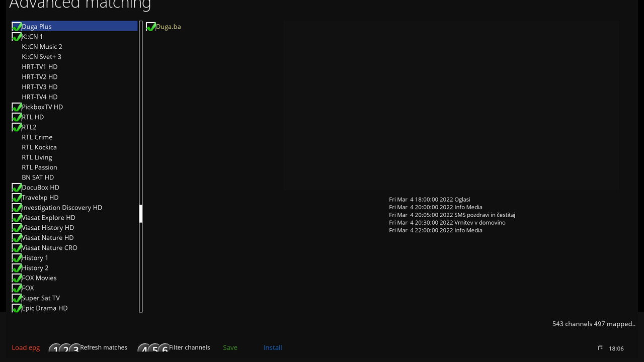Click the antenna icon beside the clock
Image resolution: width=644 pixels, height=362 pixels.
[x=600, y=348]
